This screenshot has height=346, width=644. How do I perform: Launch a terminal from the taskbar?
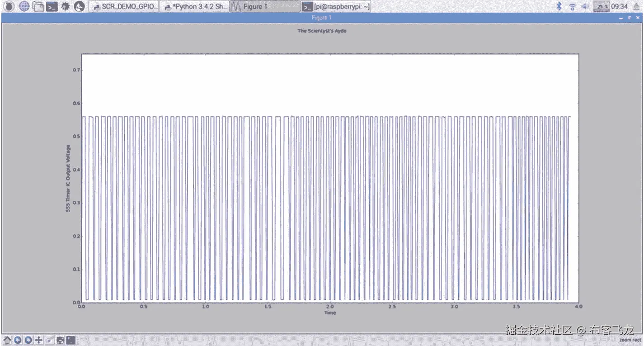[x=51, y=6]
